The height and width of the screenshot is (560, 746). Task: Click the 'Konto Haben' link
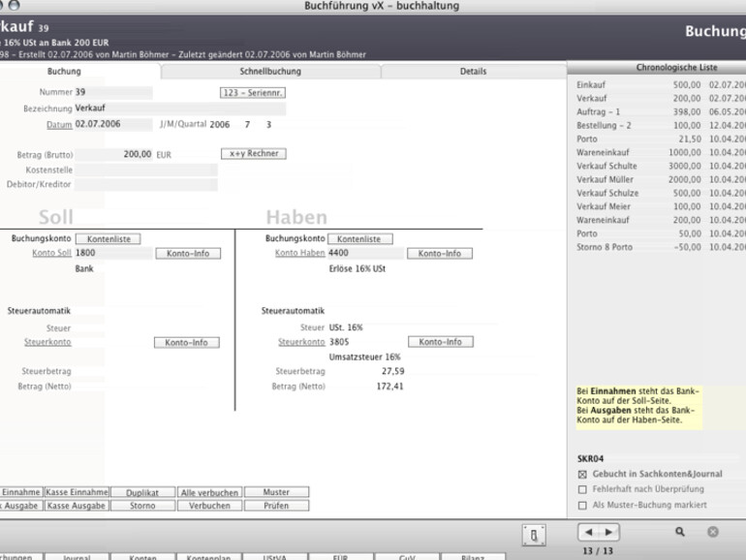299,253
